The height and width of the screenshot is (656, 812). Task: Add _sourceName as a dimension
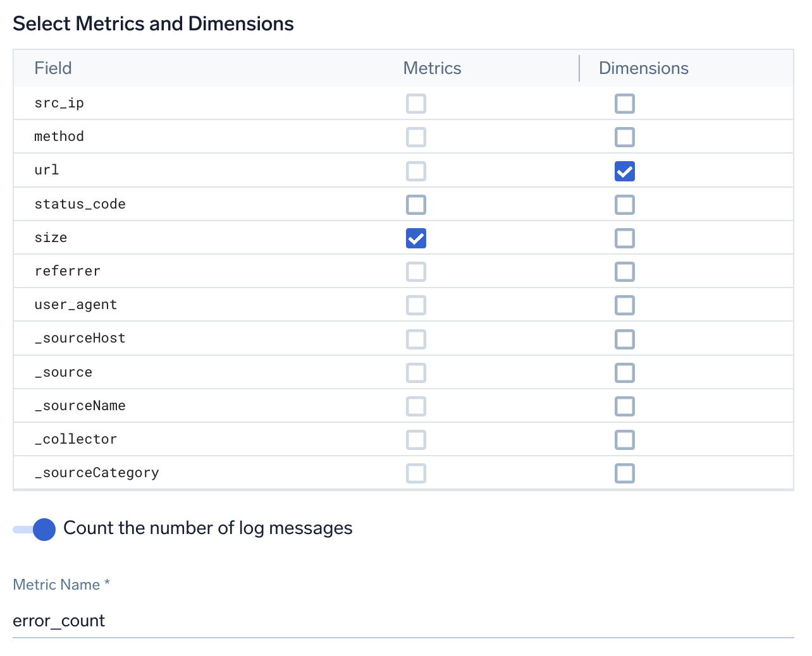click(624, 406)
